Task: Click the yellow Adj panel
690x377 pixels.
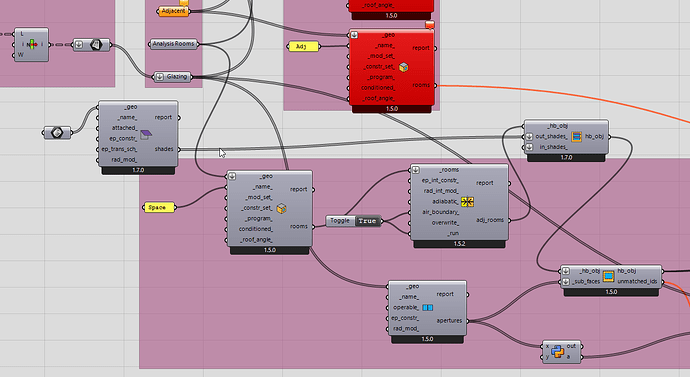Action: click(303, 46)
